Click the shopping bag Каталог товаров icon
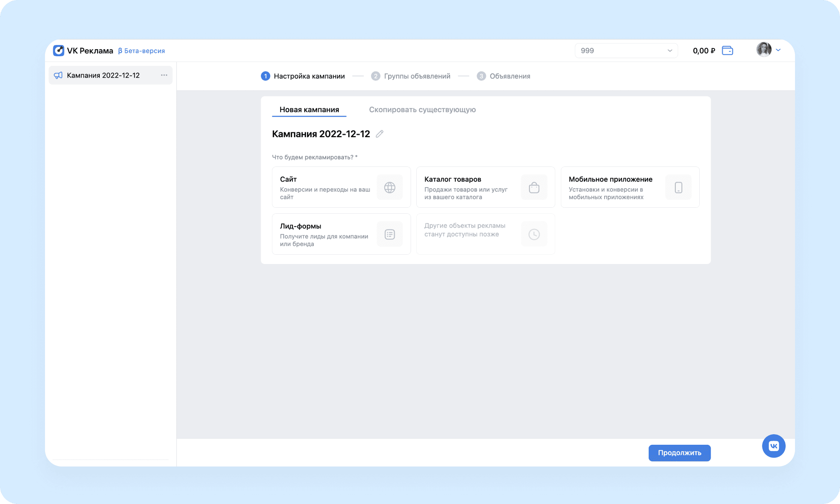840x504 pixels. tap(534, 187)
